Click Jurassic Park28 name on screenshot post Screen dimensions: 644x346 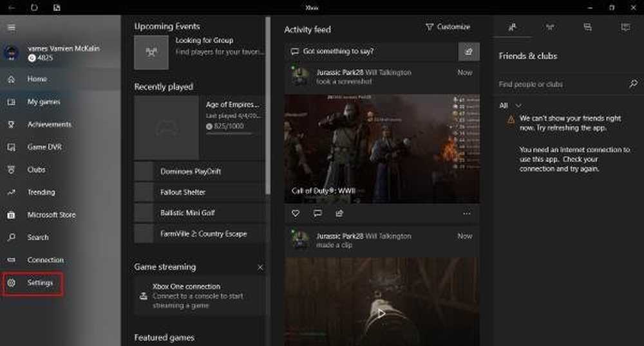click(339, 73)
